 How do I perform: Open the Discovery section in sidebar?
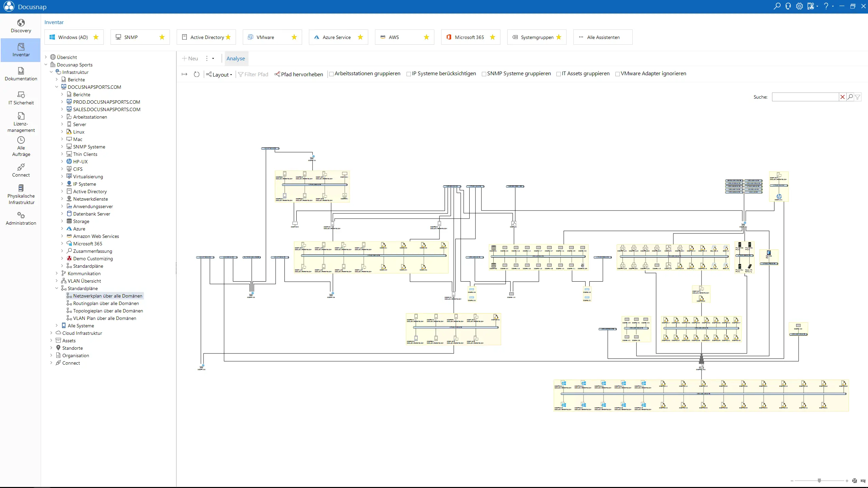[x=21, y=26]
